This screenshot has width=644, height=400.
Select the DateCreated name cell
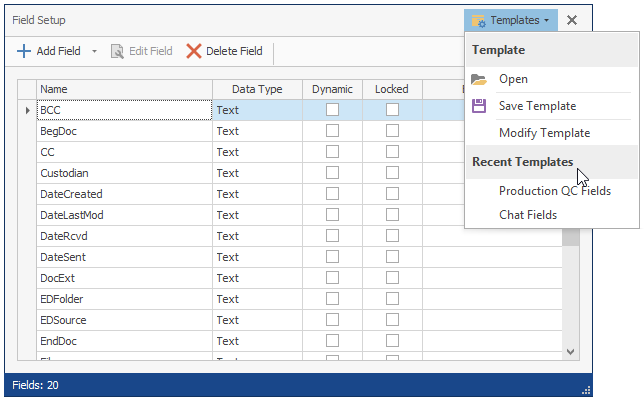(x=124, y=194)
